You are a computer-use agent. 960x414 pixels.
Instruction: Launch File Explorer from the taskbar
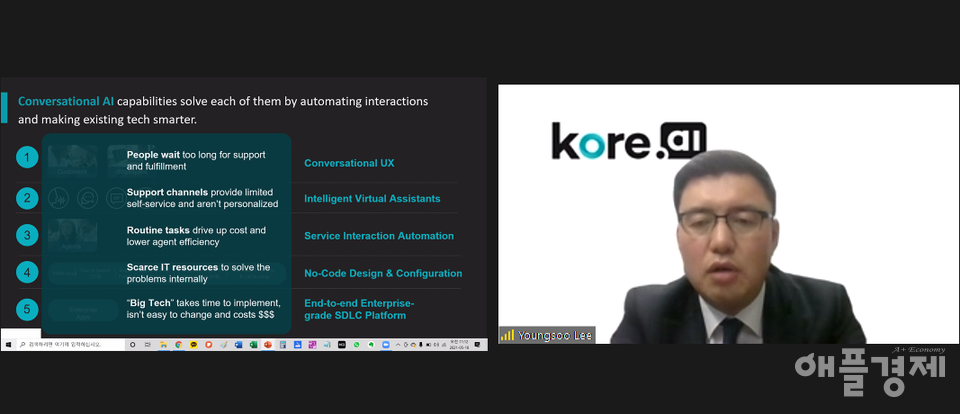(x=163, y=344)
